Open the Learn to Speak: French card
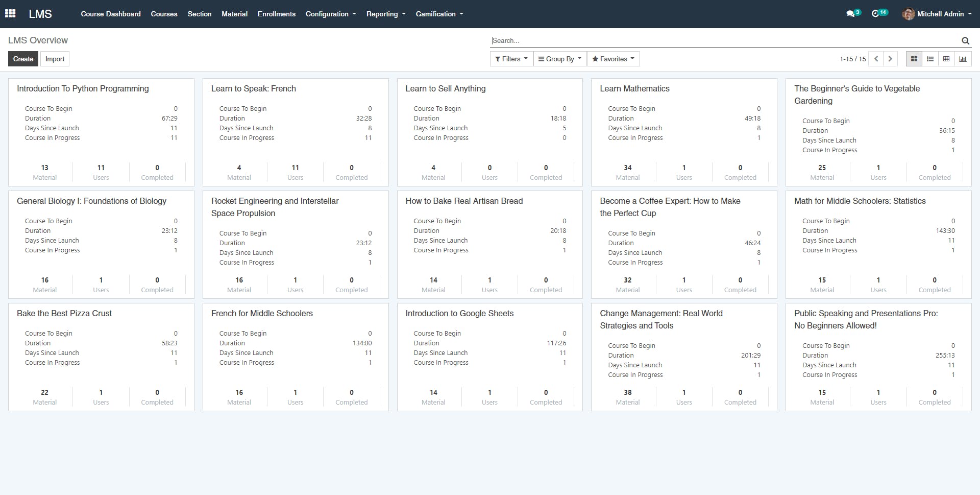This screenshot has width=980, height=495. [254, 89]
